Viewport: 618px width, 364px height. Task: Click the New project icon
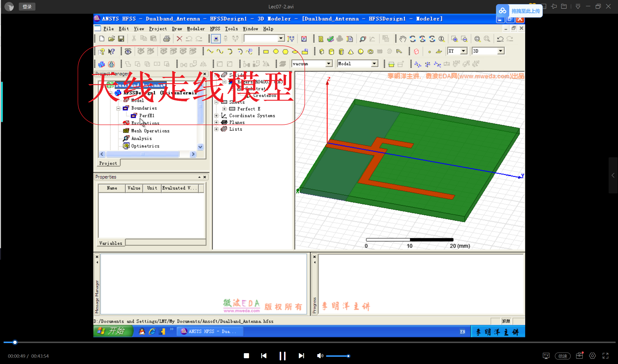(102, 39)
